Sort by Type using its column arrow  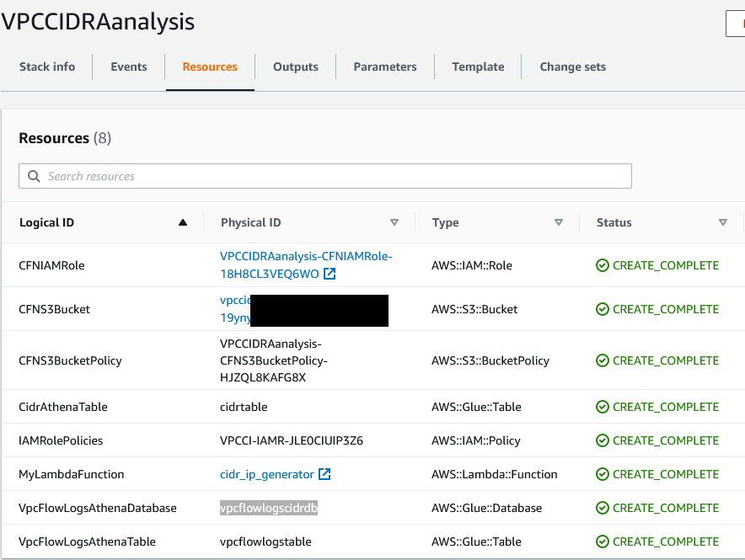pyautogui.click(x=559, y=222)
